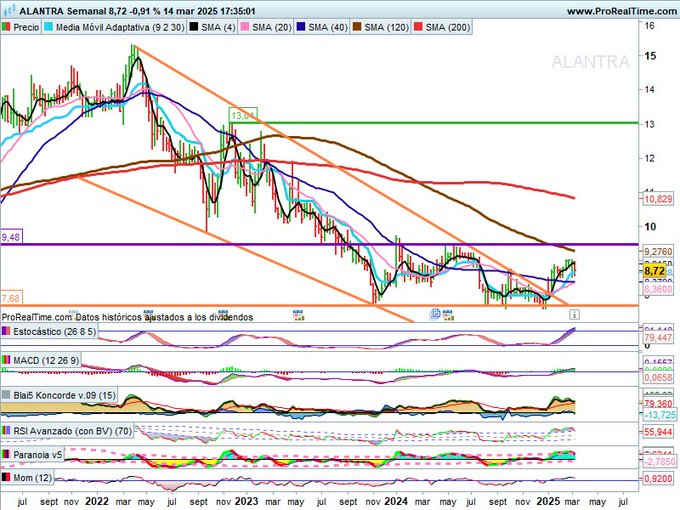Click the brown SMA (120) color swatch
This screenshot has height=510, width=680.
coord(356,27)
